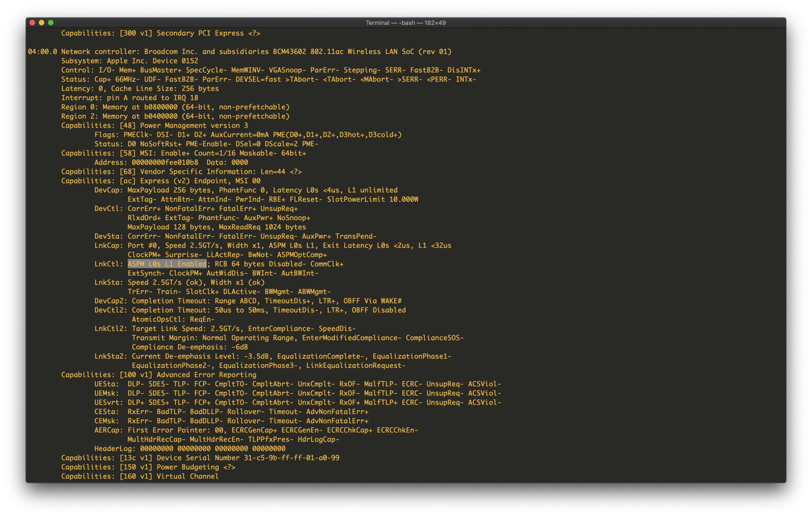812x517 pixels.
Task: Click 'Secondary PCI Express' on the top line
Action: (x=200, y=33)
